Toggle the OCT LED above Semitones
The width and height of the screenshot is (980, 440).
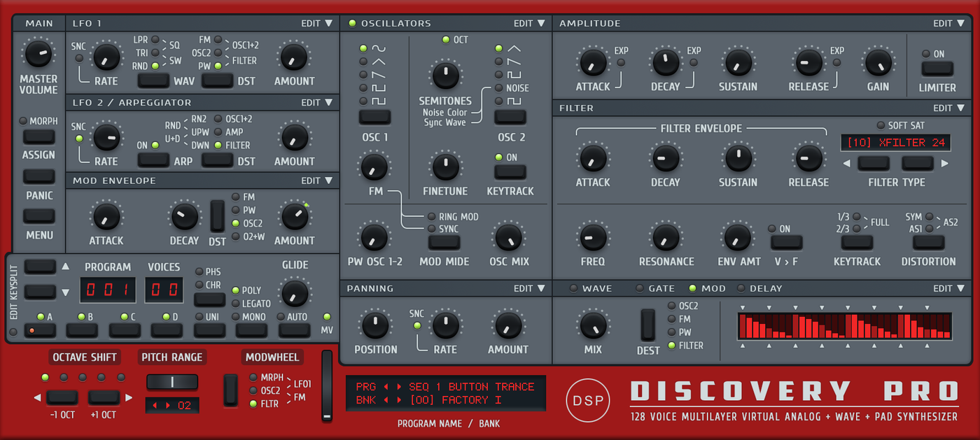point(445,40)
